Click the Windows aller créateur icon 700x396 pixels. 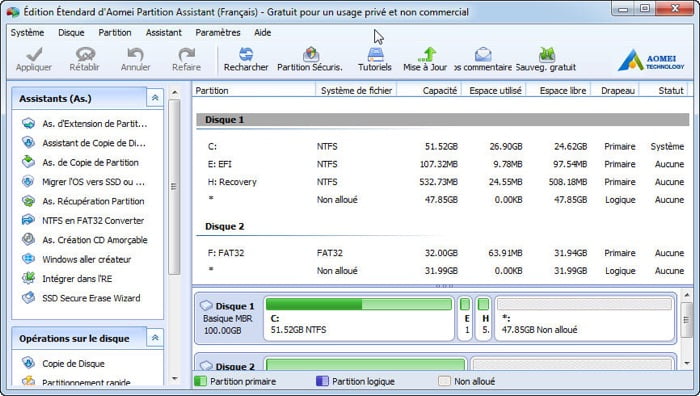[x=29, y=259]
